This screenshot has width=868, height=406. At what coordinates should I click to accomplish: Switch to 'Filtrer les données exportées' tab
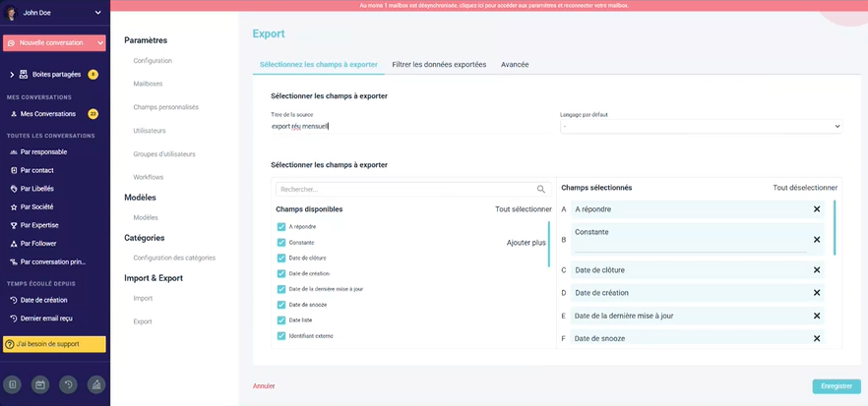tap(439, 65)
